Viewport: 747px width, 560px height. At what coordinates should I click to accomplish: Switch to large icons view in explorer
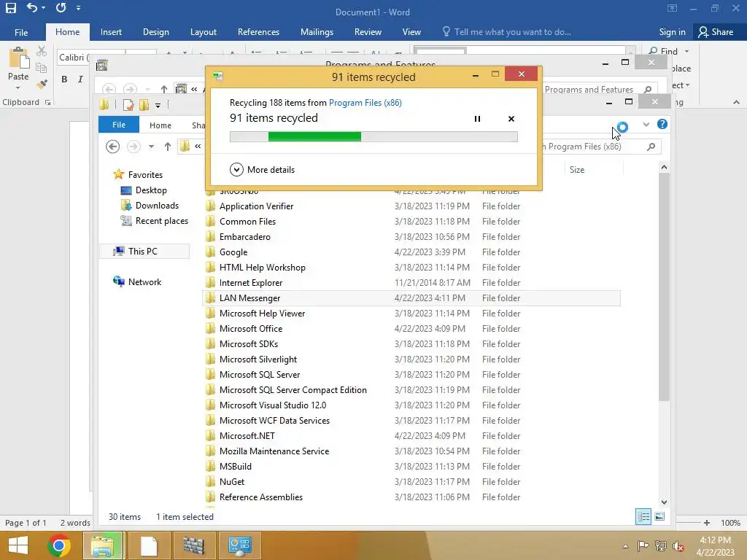click(659, 517)
